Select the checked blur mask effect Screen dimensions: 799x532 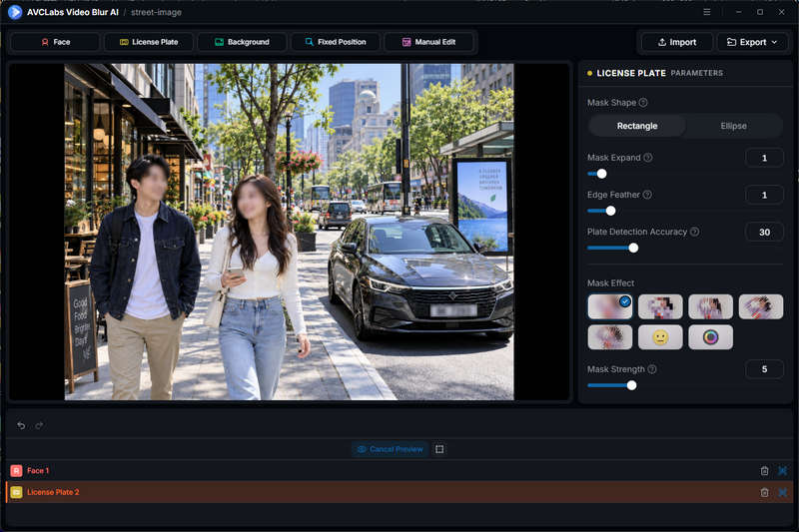[610, 307]
